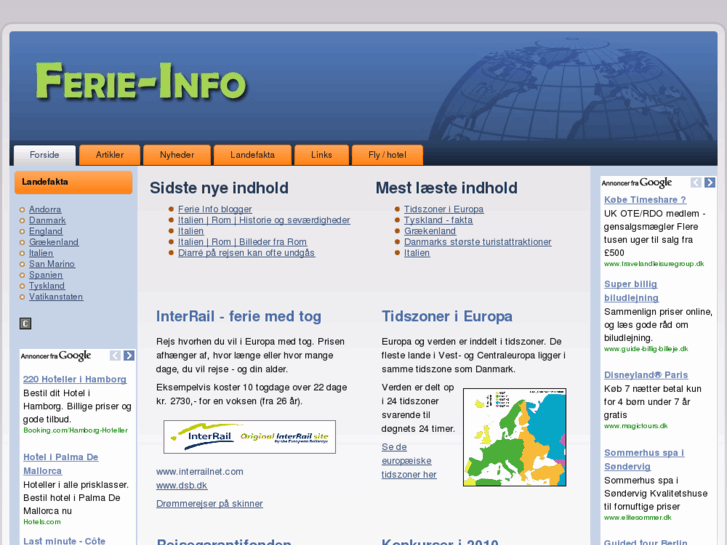Click Annoncer fra Google label in right ads

pos(637,183)
